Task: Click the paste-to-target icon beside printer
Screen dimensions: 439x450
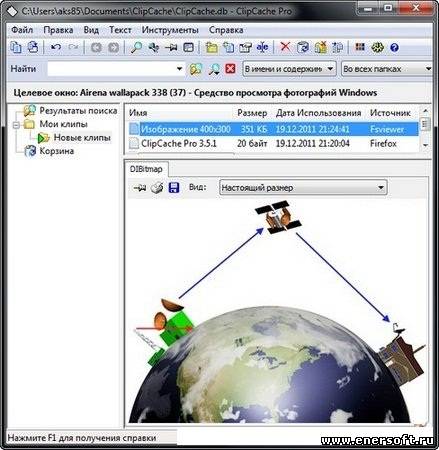Action: 139,188
